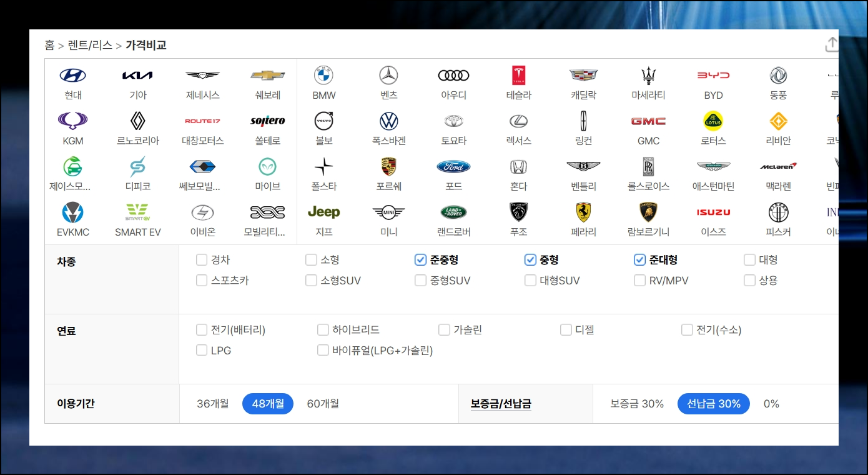Tick the 상용 checkbox

tap(749, 281)
